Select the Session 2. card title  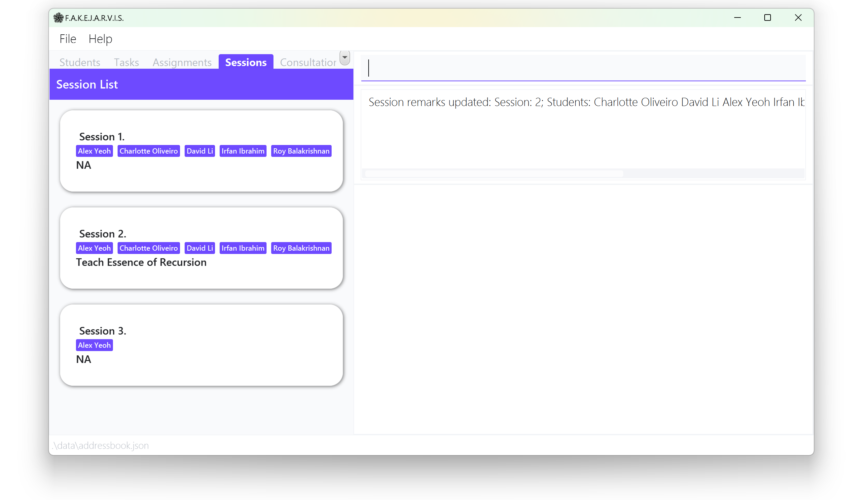103,234
